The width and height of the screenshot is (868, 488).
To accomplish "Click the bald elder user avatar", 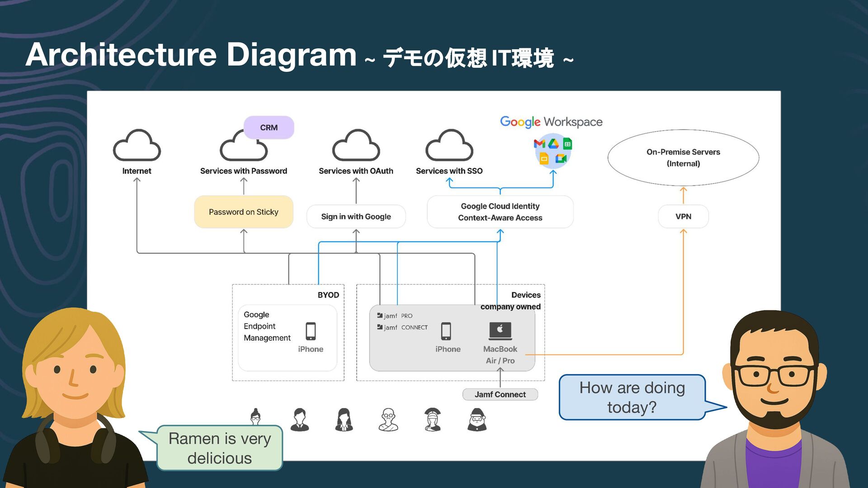I will pyautogui.click(x=388, y=419).
